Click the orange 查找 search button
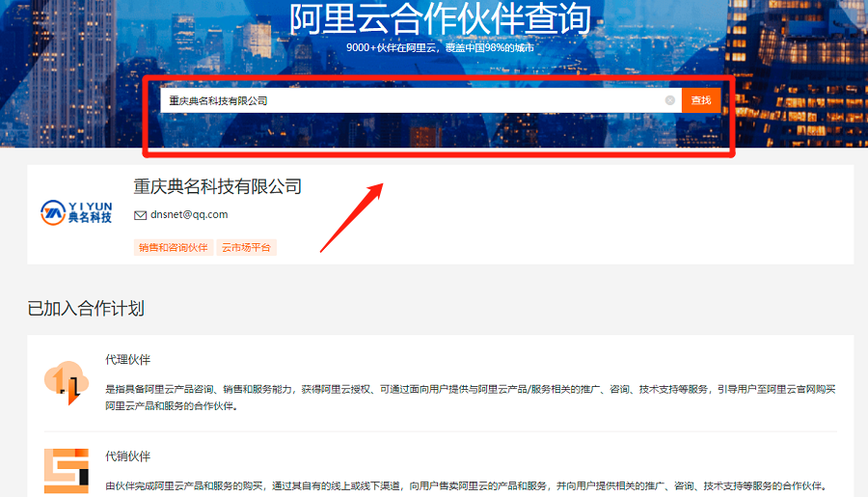The image size is (868, 497). pos(701,100)
